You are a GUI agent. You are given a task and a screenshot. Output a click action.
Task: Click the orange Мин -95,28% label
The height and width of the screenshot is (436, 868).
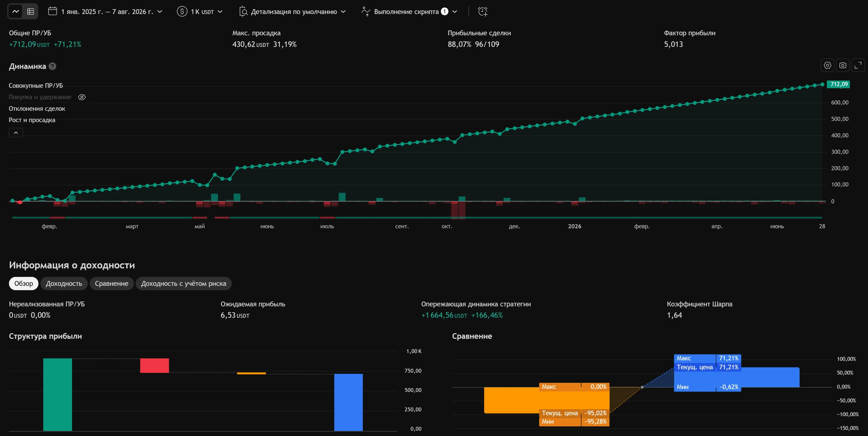pos(574,422)
